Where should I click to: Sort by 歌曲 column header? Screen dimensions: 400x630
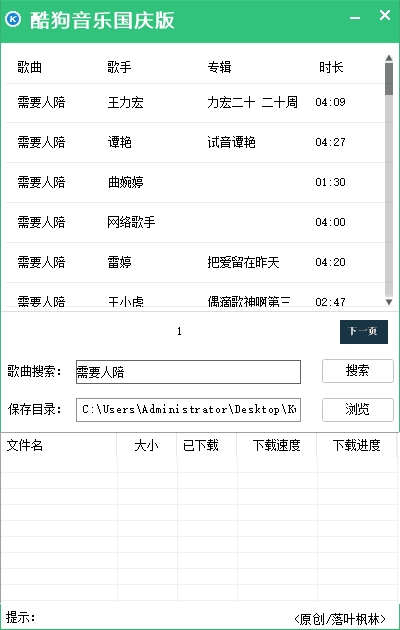click(x=30, y=67)
